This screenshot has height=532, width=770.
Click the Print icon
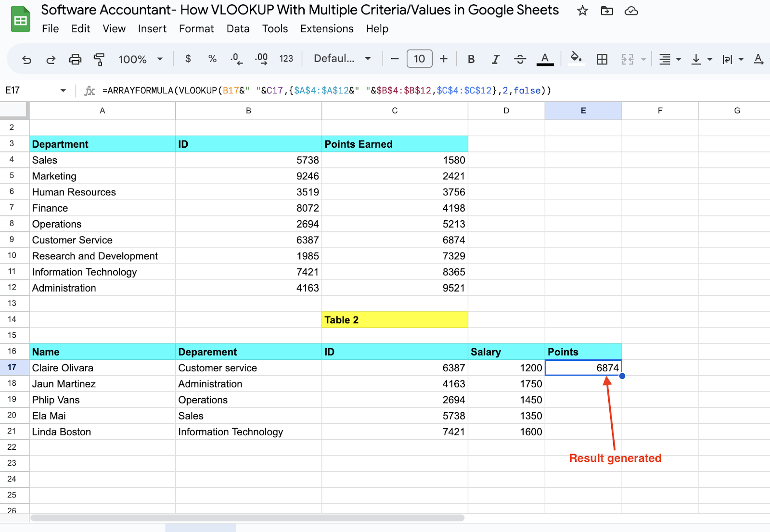tap(75, 59)
